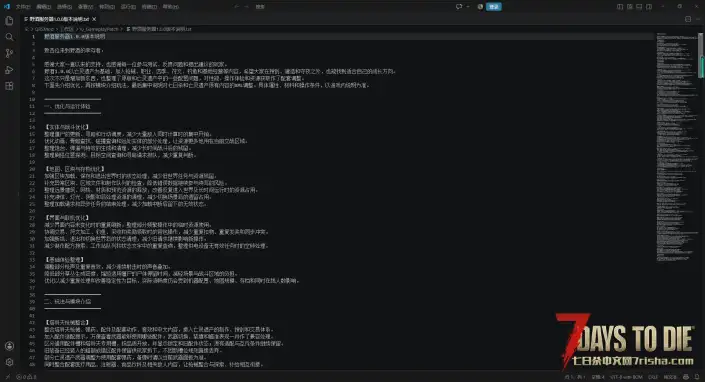This screenshot has height=382, width=705.
Task: Open the Explorer view in activity bar
Action: click(x=9, y=21)
